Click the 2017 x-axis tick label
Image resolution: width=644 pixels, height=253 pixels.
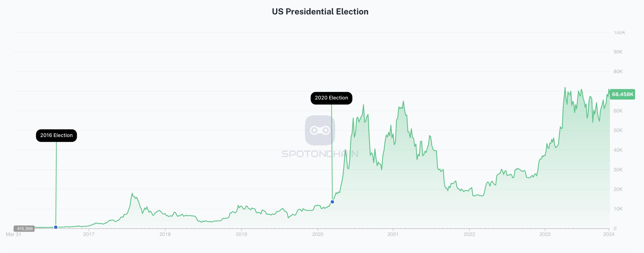[89, 234]
